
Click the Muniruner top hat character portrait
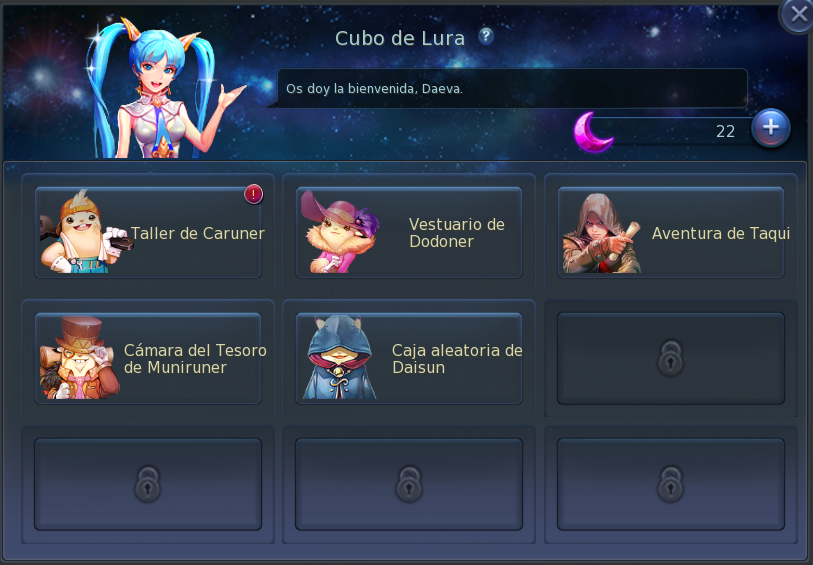pos(79,358)
